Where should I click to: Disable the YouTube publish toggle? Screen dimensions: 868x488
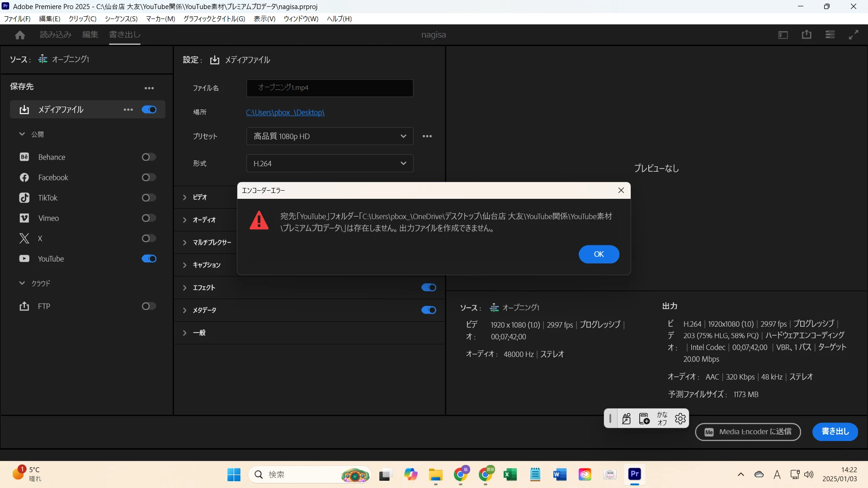click(x=149, y=259)
